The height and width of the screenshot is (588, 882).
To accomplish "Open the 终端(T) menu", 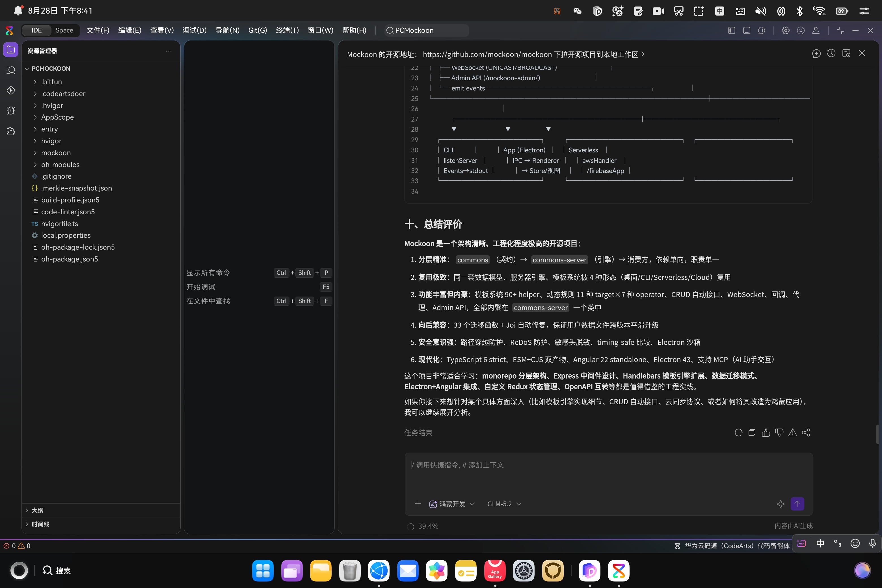I will click(287, 30).
